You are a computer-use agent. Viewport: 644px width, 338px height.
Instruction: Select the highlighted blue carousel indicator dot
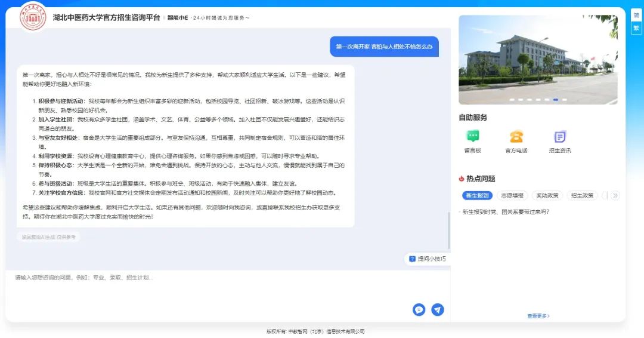[556, 100]
